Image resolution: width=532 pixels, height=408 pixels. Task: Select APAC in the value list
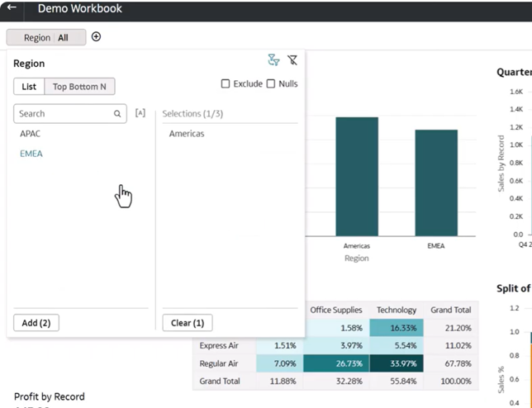tap(31, 134)
